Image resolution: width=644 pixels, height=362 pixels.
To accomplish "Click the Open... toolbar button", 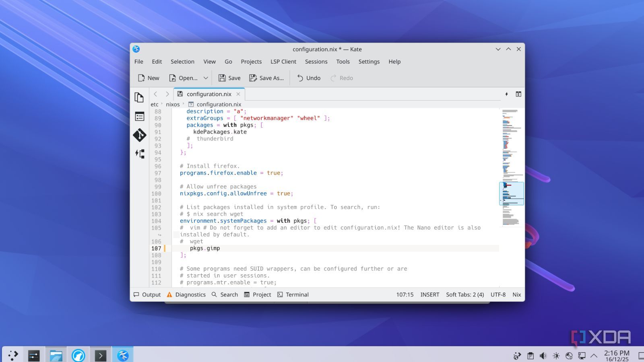I will [x=183, y=78].
